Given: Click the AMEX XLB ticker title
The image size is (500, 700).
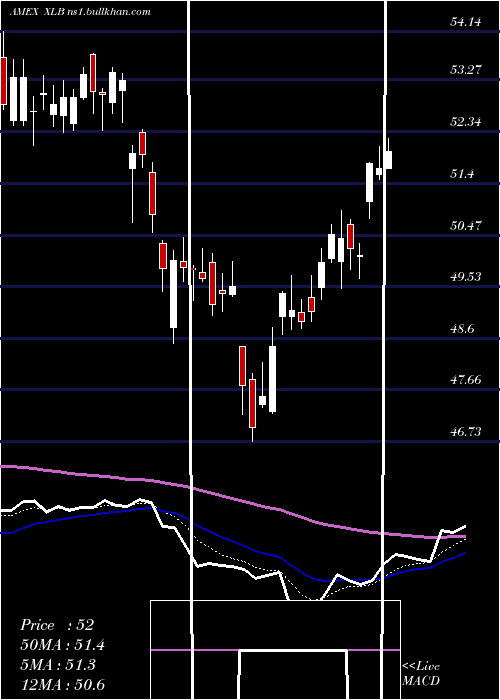Looking at the screenshot, I should (x=38, y=12).
